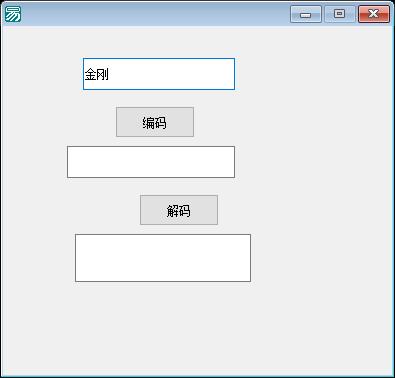Viewport: 395px width, 378px height.
Task: Focus the input field containing 金刚
Action: [x=159, y=74]
